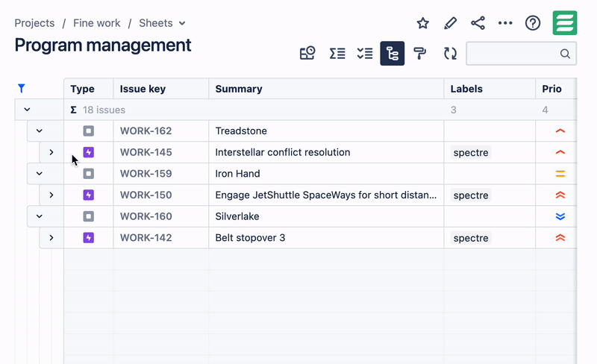
Task: Click the purple epic icon for WORK-145
Action: 88,152
